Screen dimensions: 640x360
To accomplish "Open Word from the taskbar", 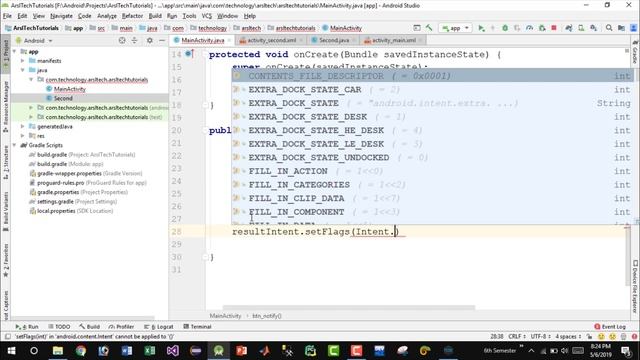I will [127, 350].
